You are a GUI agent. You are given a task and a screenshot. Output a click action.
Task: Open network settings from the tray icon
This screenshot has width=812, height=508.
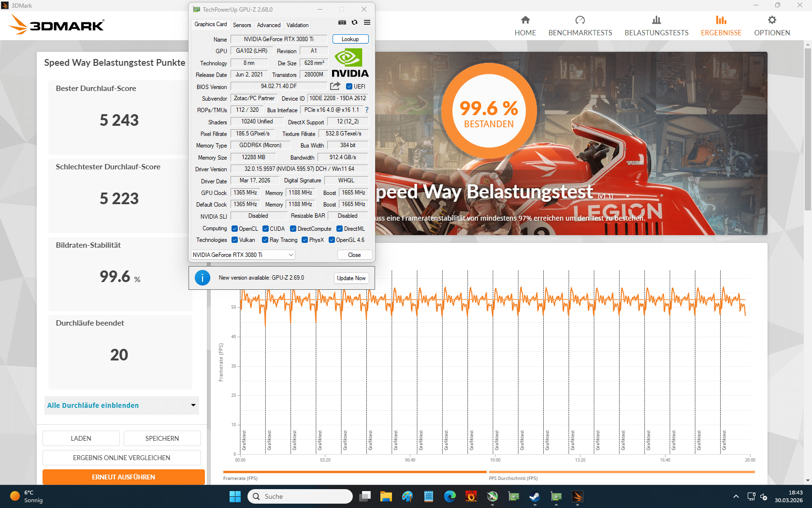(751, 496)
